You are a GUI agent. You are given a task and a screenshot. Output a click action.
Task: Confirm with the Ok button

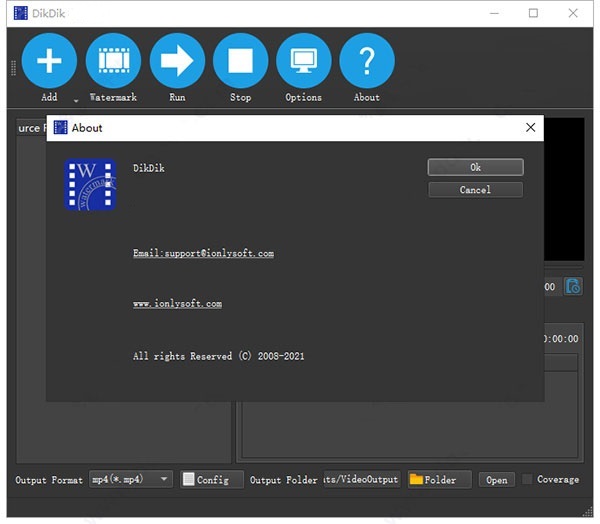pyautogui.click(x=476, y=167)
